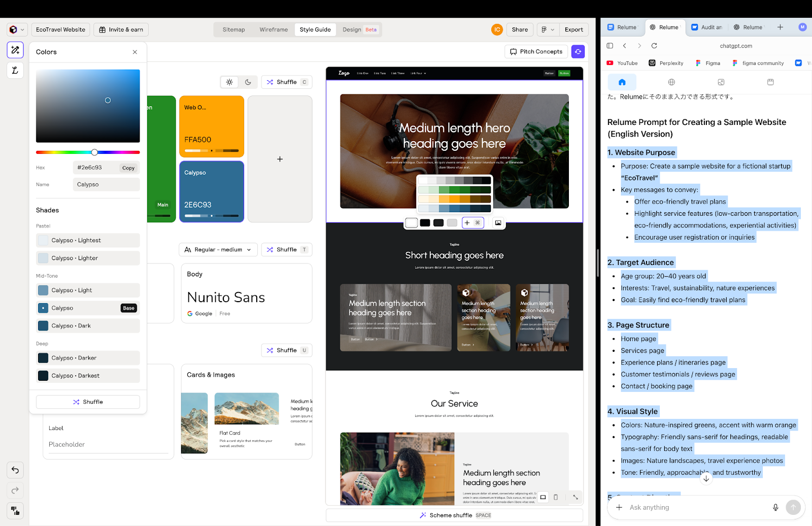Select the Calypso Lighter shade
The width and height of the screenshot is (812, 526).
[x=88, y=258]
